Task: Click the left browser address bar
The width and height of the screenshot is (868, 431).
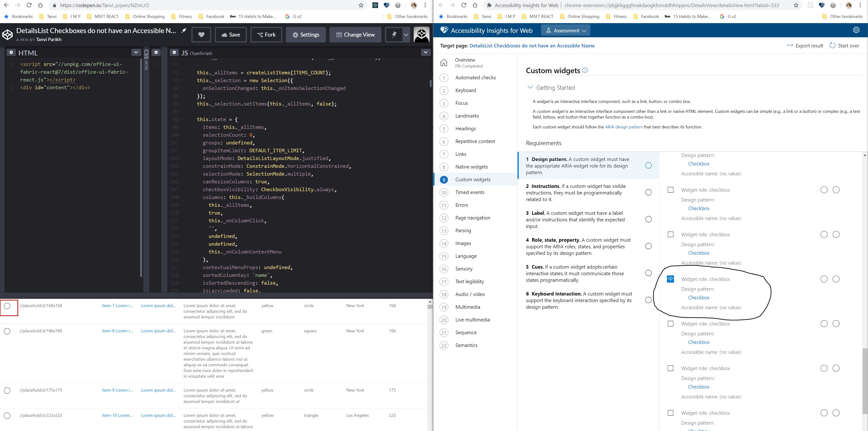Action: coord(202,5)
